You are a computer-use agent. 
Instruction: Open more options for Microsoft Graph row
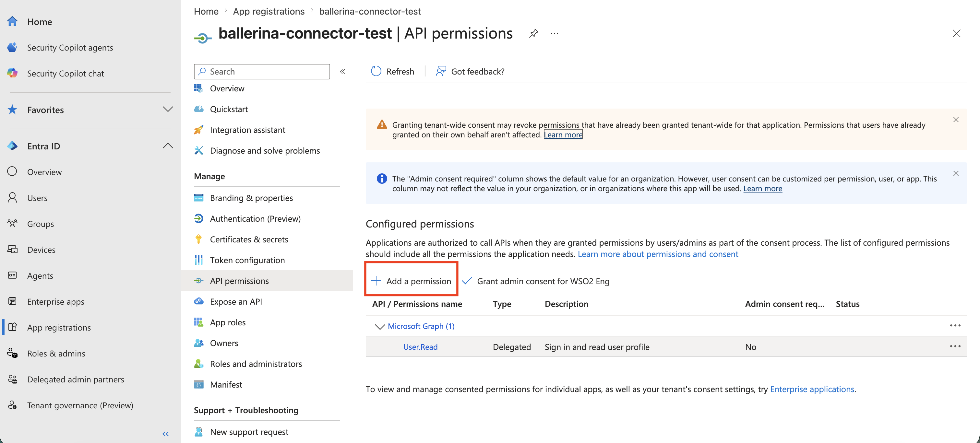click(955, 326)
